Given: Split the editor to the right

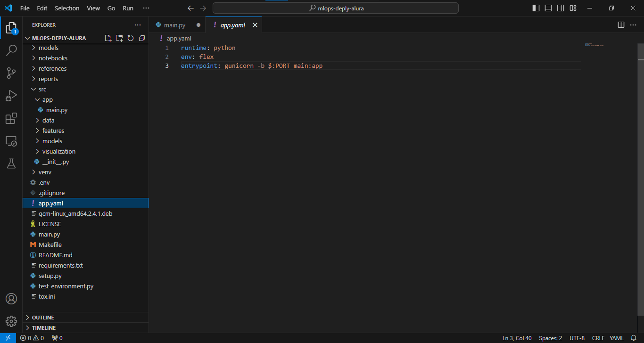Looking at the screenshot, I should point(621,25).
